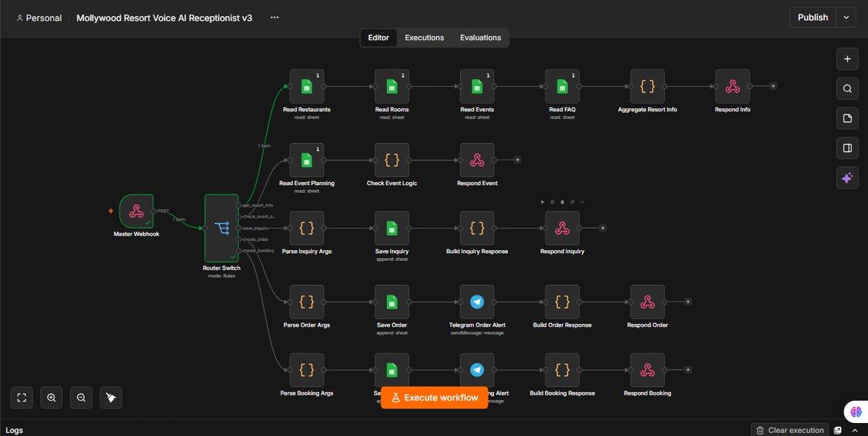Viewport: 868px width, 436px height.
Task: Open the AI assistant sparkle button
Action: point(847,179)
